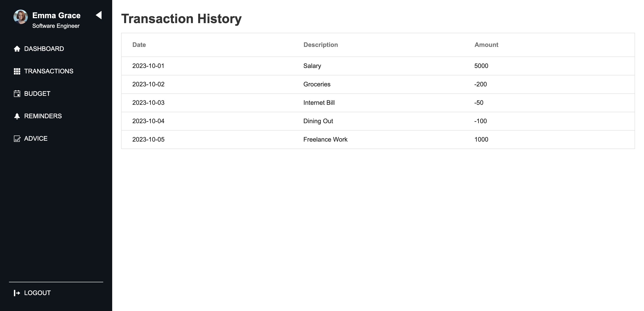Click the Transactions grid icon
The image size is (644, 311).
pyautogui.click(x=17, y=71)
